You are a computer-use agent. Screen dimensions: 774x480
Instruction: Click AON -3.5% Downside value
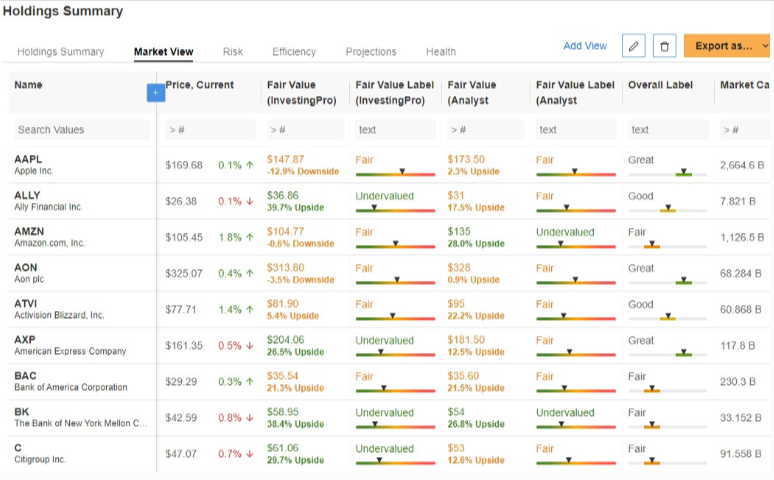[x=301, y=280]
